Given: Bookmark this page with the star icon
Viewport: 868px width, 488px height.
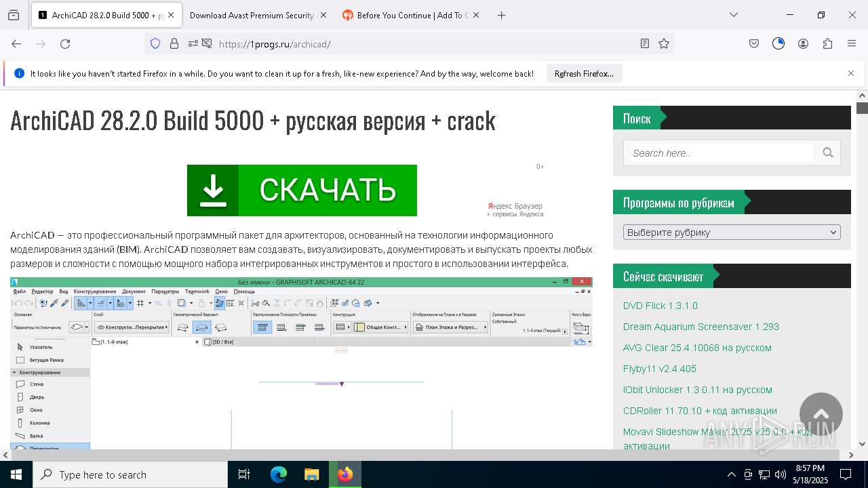Looking at the screenshot, I should click(664, 43).
